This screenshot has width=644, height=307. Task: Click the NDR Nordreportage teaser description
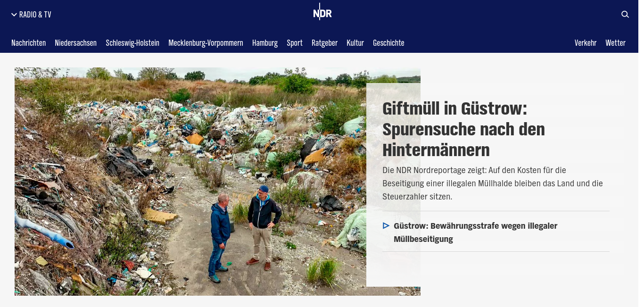[x=493, y=183]
